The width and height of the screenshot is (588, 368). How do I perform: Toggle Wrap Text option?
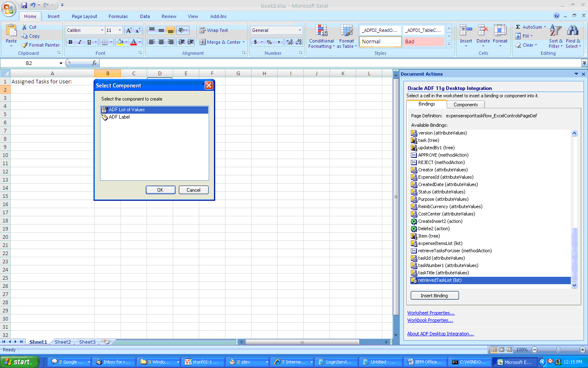coord(214,30)
